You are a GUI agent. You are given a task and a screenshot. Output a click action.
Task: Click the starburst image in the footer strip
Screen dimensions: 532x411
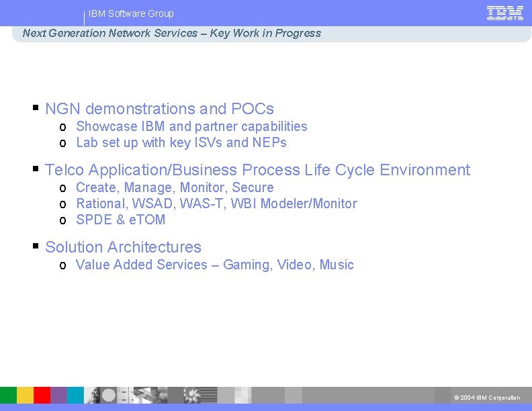(192, 396)
